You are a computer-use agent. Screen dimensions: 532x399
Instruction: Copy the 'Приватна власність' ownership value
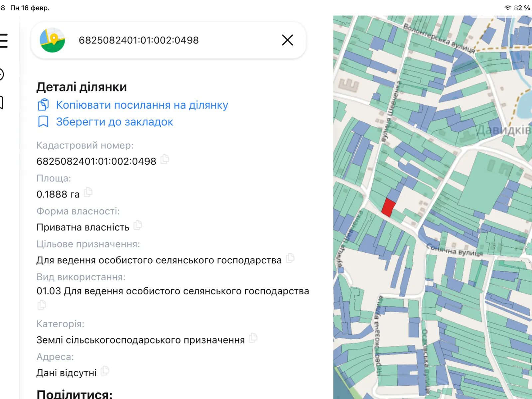click(x=138, y=225)
